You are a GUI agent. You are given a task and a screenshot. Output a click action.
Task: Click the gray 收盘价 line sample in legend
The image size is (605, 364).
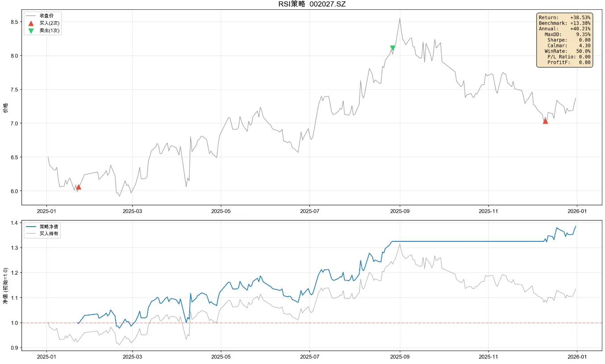(x=31, y=16)
